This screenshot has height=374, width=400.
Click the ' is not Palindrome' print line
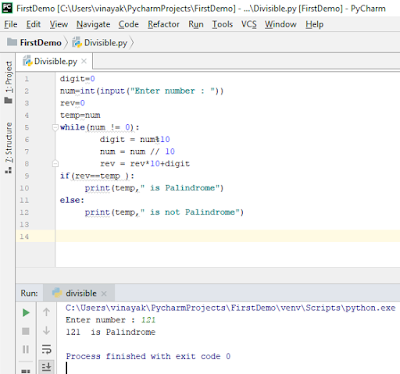coord(164,212)
